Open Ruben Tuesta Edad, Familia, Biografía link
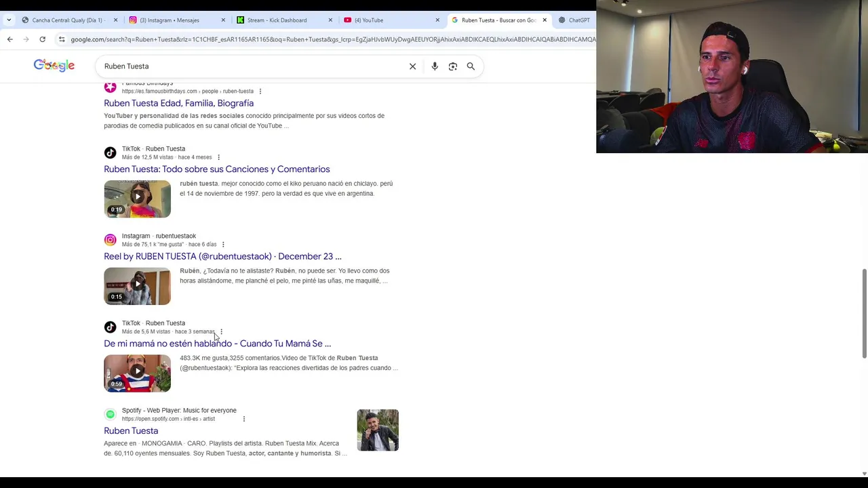 [x=178, y=103]
